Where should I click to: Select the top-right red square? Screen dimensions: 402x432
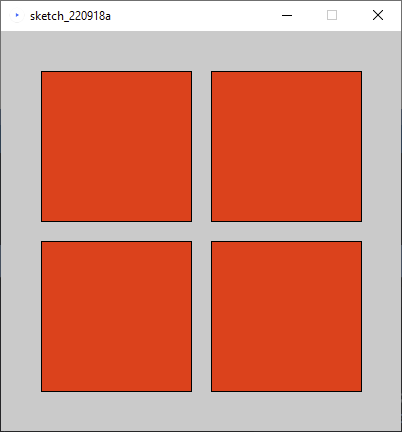point(286,146)
